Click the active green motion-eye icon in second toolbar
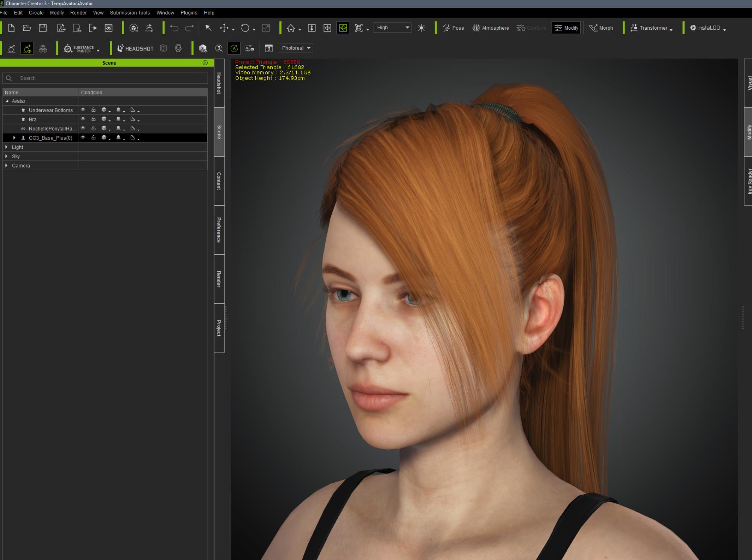The width and height of the screenshot is (752, 560). (27, 48)
